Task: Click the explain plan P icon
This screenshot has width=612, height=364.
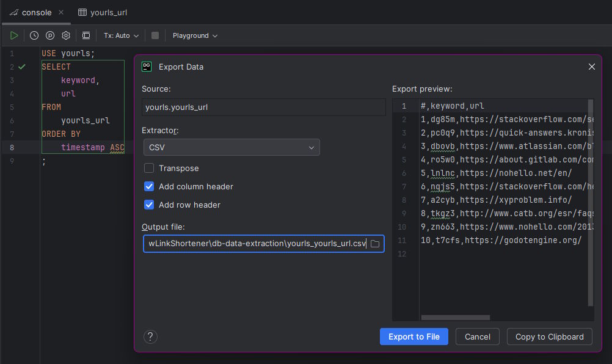Action: [50, 35]
